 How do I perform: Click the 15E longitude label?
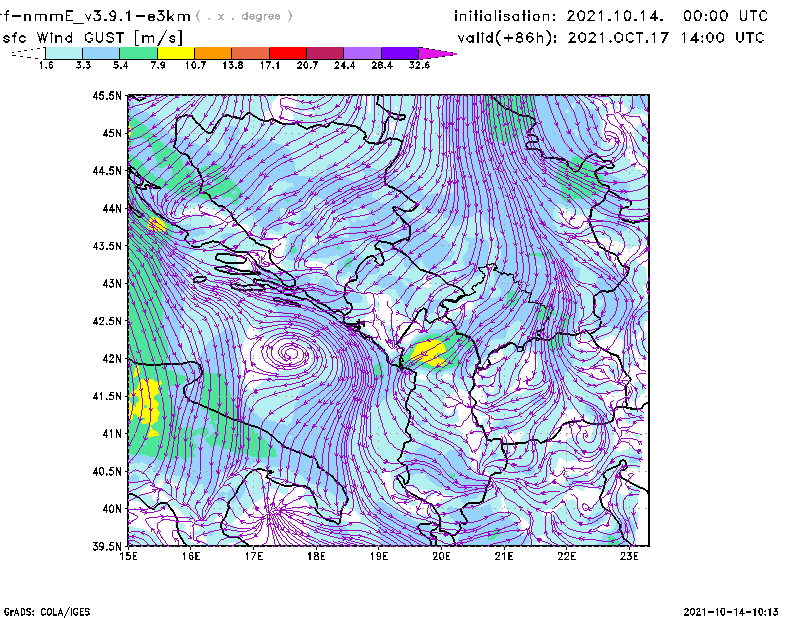(x=128, y=556)
